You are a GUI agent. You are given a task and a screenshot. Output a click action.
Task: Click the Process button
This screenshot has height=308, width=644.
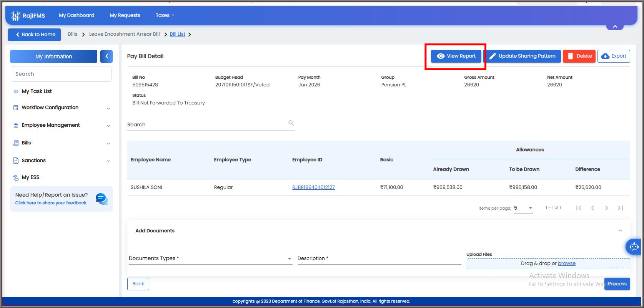(x=617, y=284)
